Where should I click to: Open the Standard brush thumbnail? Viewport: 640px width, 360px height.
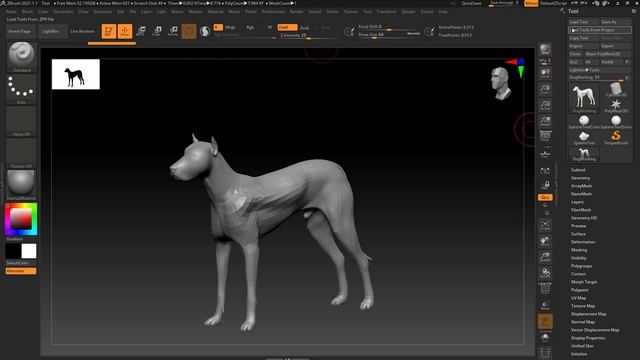click(x=21, y=56)
